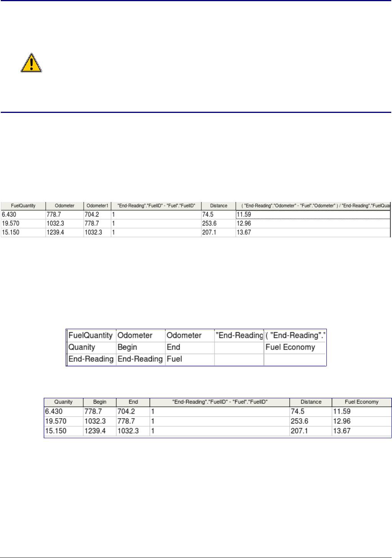Click 19.570 in the Quanity column
Viewport: 392px width, 558px height.
point(56,421)
